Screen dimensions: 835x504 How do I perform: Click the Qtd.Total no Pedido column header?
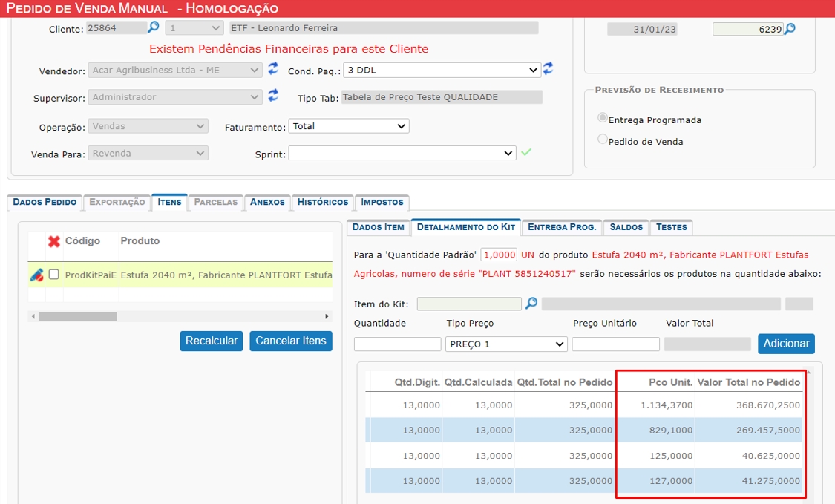[565, 382]
